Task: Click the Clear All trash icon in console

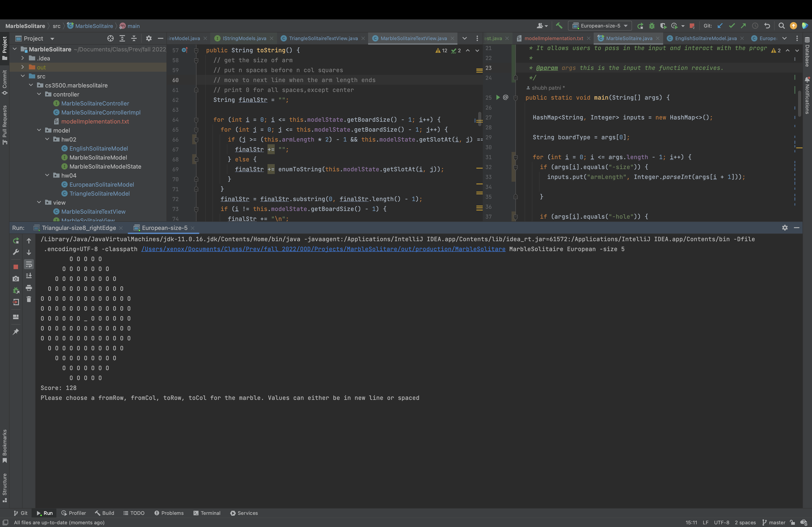Action: [x=29, y=299]
